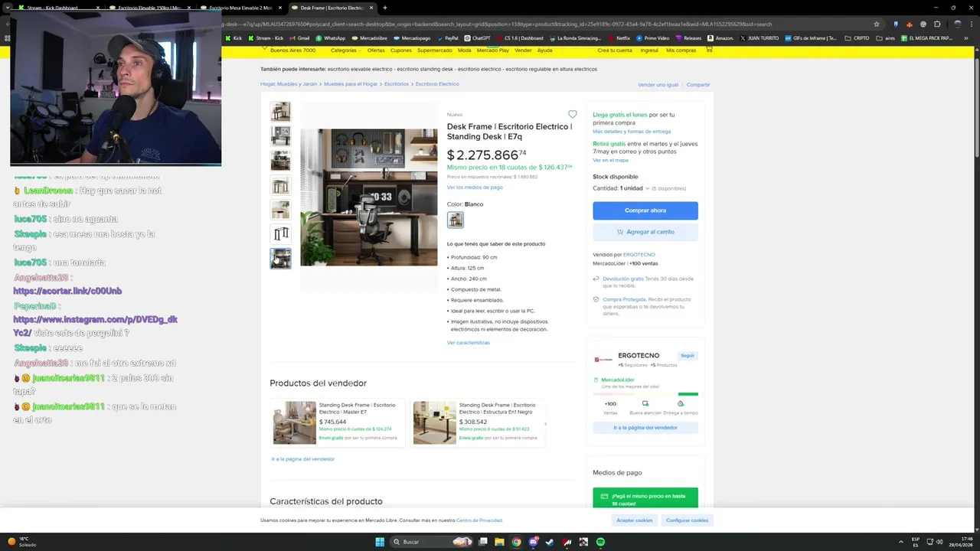Open the Gmail bookmark
Viewport: 980px width, 551px height.
[x=299, y=37]
